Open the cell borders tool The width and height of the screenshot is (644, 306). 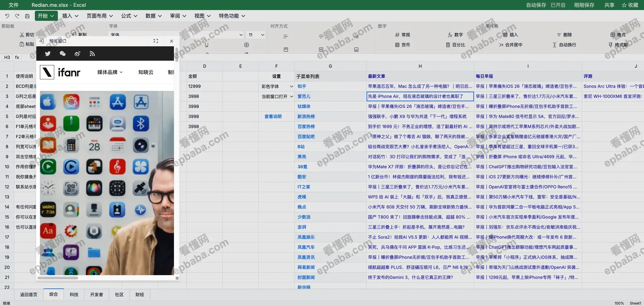(247, 45)
